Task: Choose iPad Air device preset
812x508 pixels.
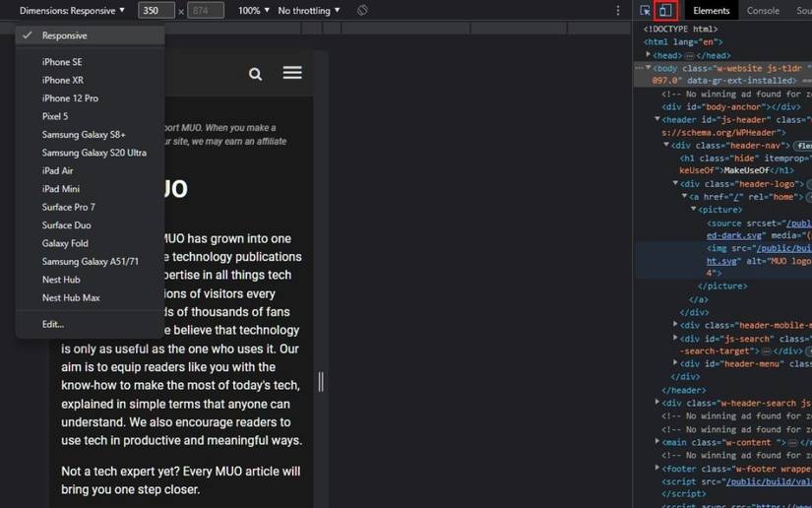Action: point(91,170)
